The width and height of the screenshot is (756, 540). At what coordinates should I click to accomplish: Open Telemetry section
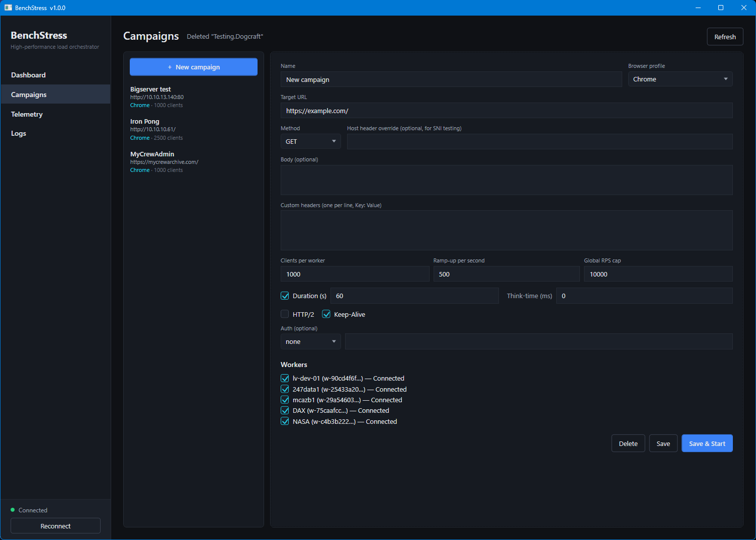coord(55,114)
